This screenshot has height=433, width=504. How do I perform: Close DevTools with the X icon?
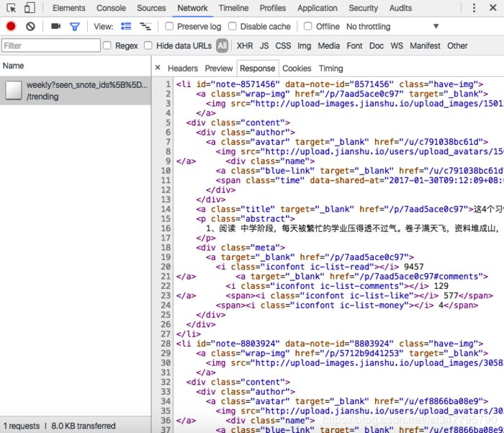tap(492, 7)
